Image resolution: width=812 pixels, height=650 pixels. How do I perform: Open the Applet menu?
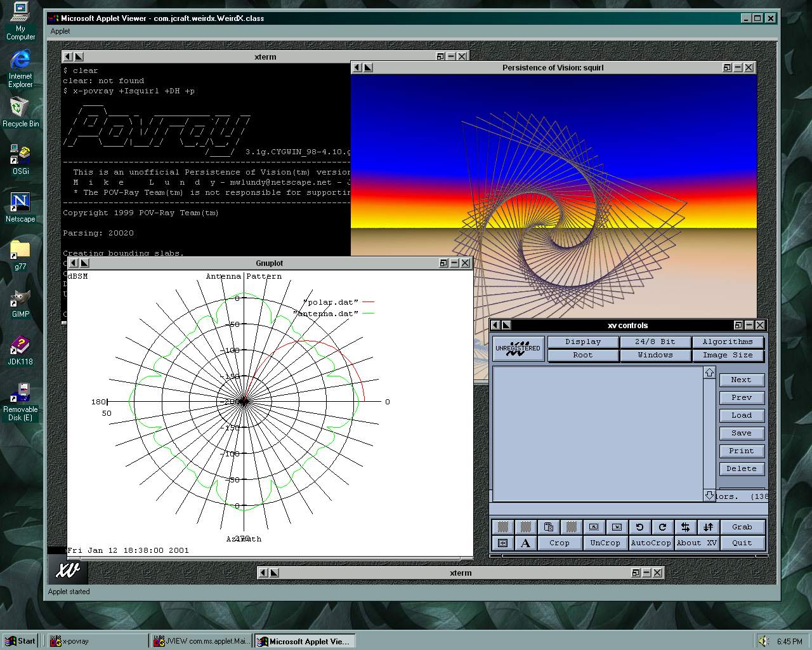pos(60,31)
